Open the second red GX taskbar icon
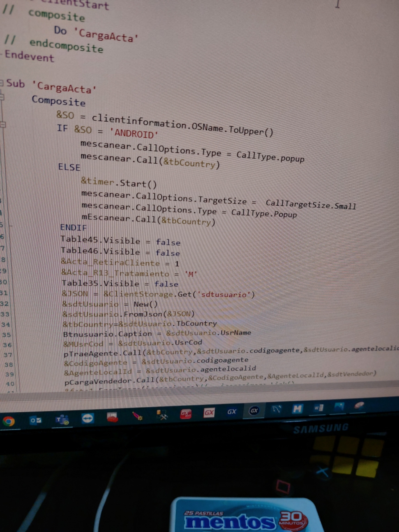Image resolution: width=399 pixels, height=532 pixels. click(x=209, y=413)
